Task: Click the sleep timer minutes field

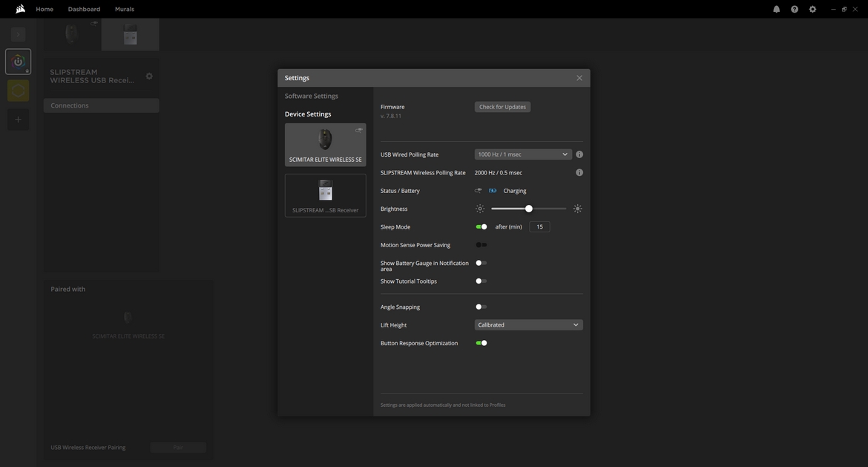Action: coord(540,227)
